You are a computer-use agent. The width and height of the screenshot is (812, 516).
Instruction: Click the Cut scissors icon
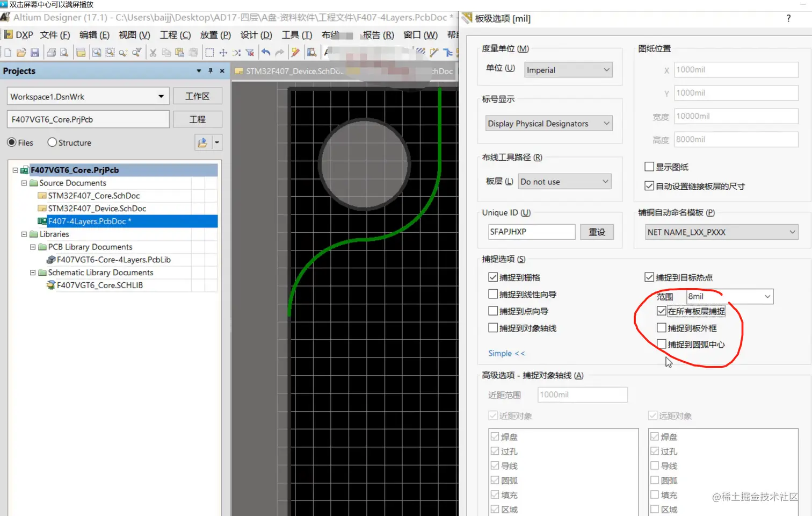click(x=153, y=52)
